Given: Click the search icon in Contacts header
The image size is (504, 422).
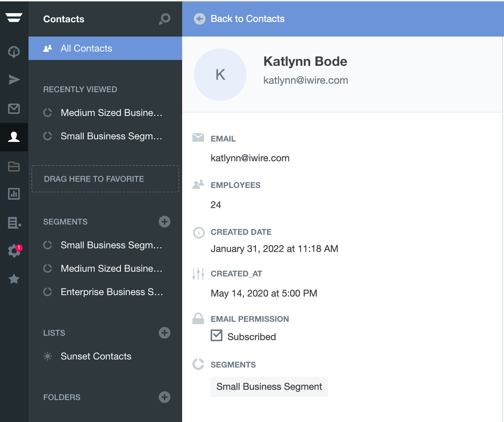Looking at the screenshot, I should tap(165, 19).
